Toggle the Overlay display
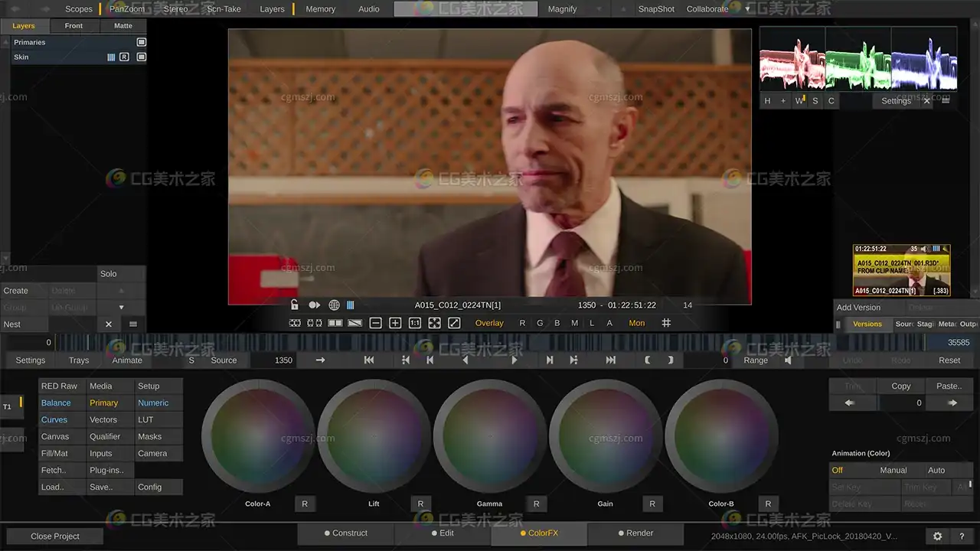This screenshot has height=551, width=980. point(489,323)
